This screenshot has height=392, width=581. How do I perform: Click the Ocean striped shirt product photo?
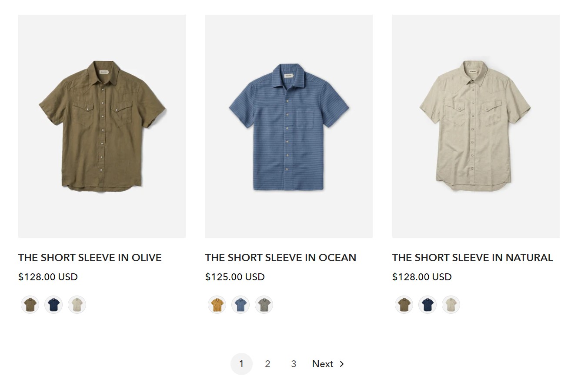pyautogui.click(x=289, y=125)
